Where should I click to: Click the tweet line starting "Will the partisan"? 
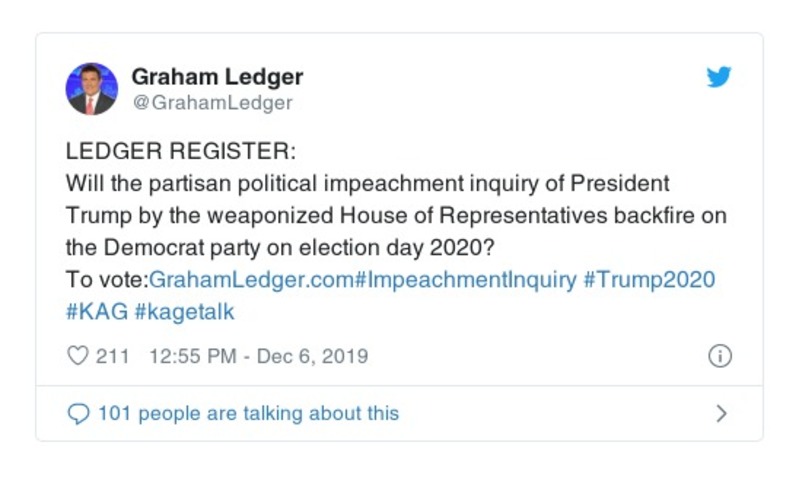367,186
